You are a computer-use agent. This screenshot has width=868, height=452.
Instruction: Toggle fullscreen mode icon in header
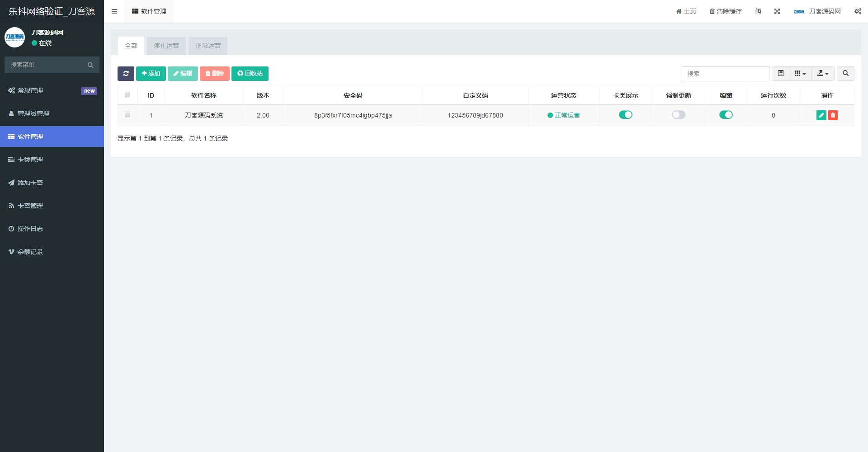[777, 11]
